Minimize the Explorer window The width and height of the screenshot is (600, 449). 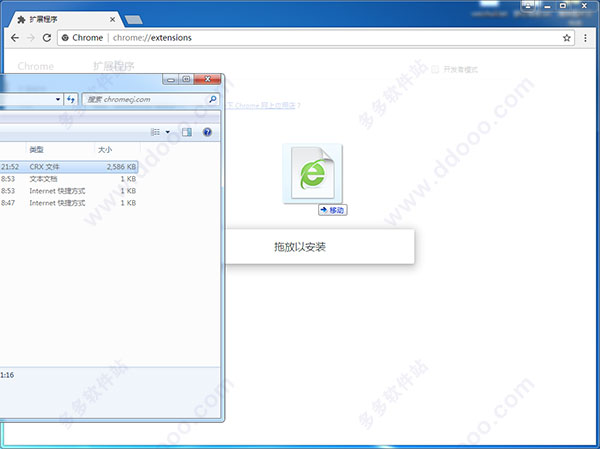click(x=171, y=79)
